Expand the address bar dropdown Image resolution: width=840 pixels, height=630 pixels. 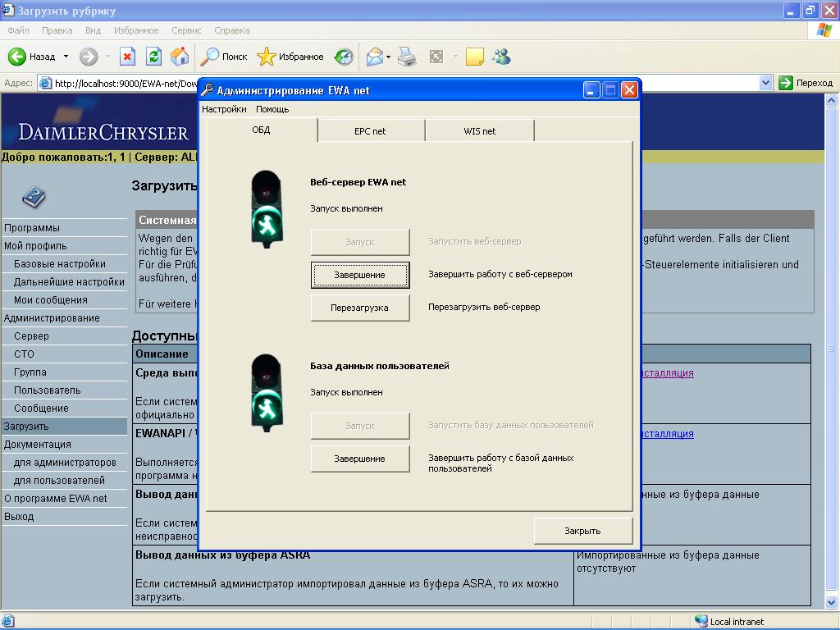click(x=765, y=83)
